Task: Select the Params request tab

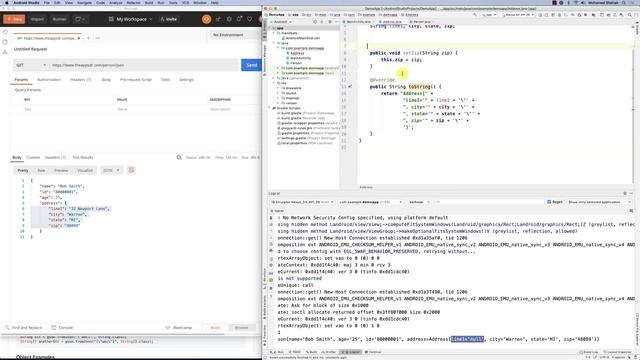Action: [21, 80]
